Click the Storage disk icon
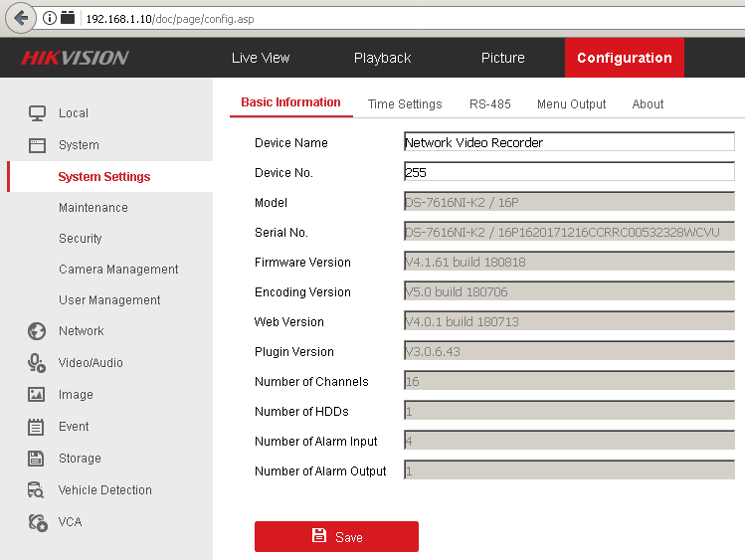The image size is (745, 560). click(x=37, y=459)
